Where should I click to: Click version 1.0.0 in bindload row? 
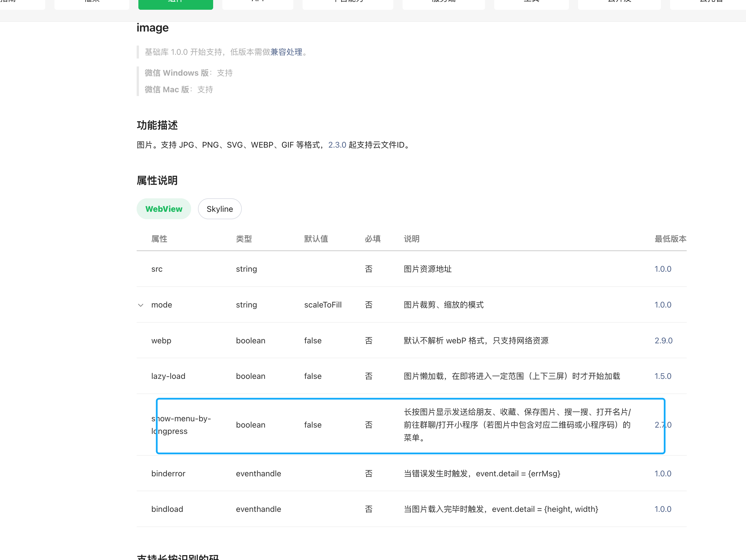click(x=663, y=509)
